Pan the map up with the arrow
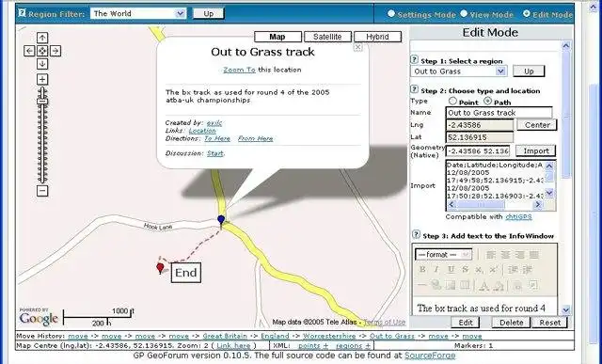The height and width of the screenshot is (364, 602). click(42, 38)
